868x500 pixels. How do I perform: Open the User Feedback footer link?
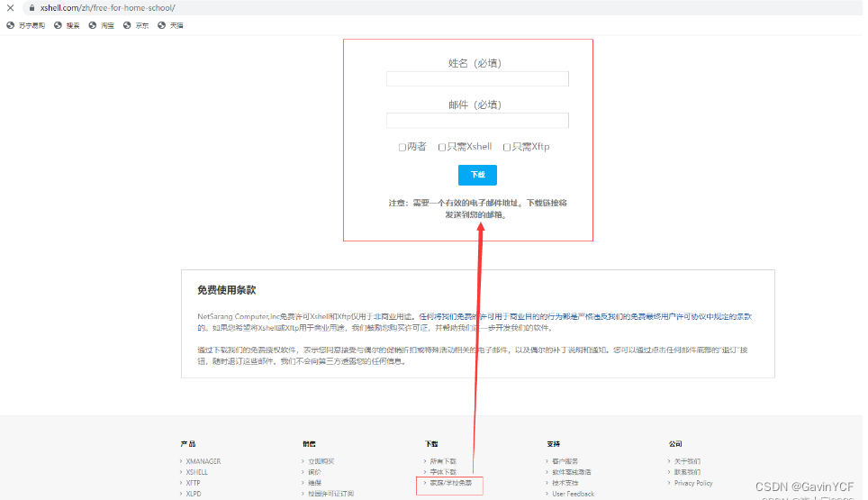(573, 494)
